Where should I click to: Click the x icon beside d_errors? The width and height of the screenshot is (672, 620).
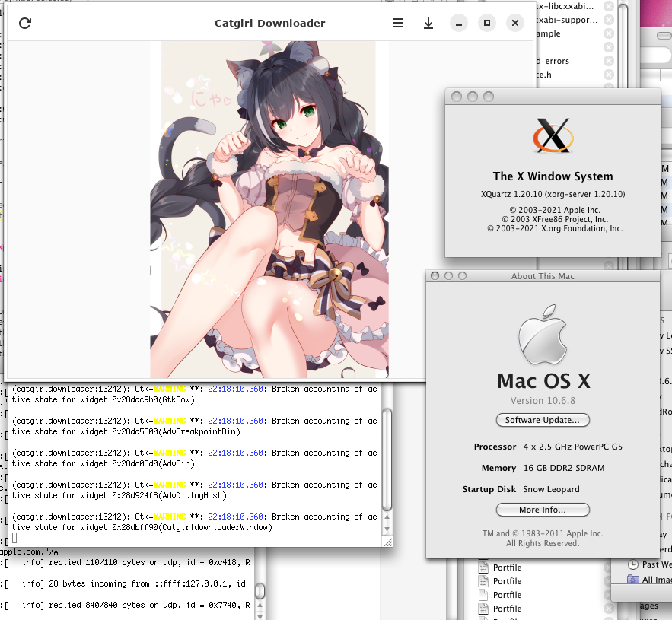609,61
